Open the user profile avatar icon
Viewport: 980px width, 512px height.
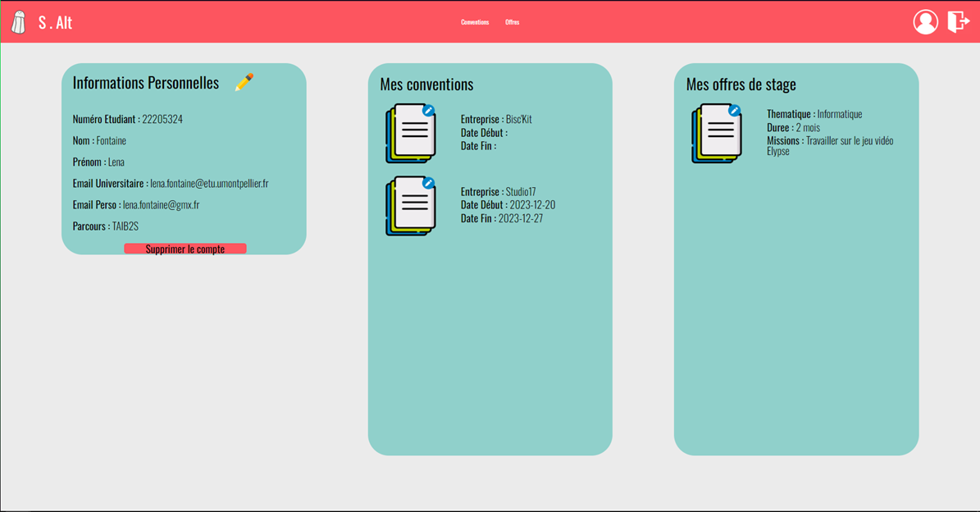point(925,22)
